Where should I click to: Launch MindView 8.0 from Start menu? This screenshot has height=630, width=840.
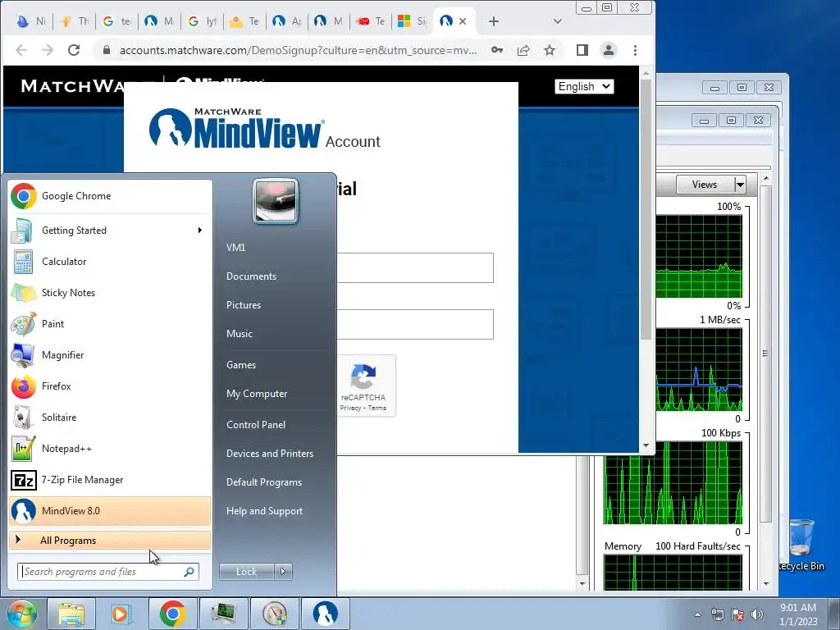tap(110, 510)
